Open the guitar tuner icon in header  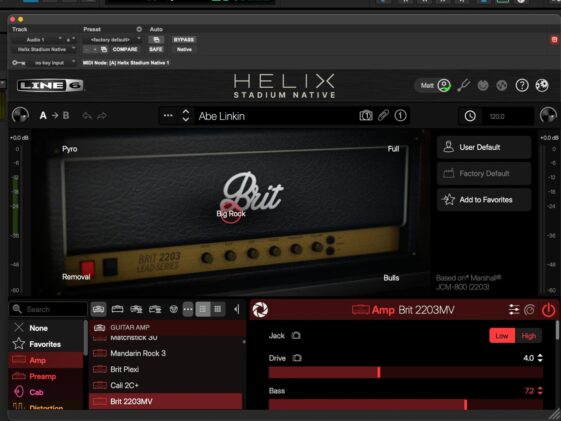(x=464, y=85)
